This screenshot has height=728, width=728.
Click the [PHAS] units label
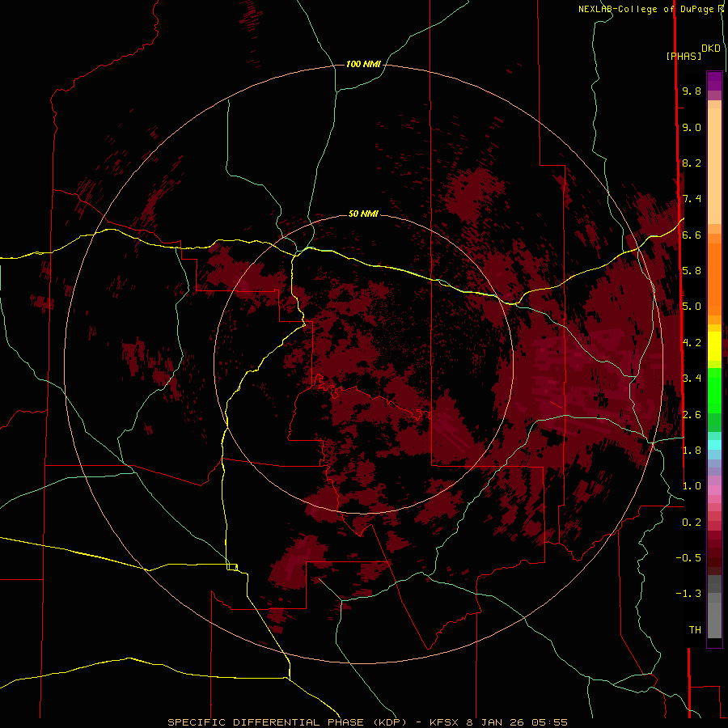pos(684,57)
